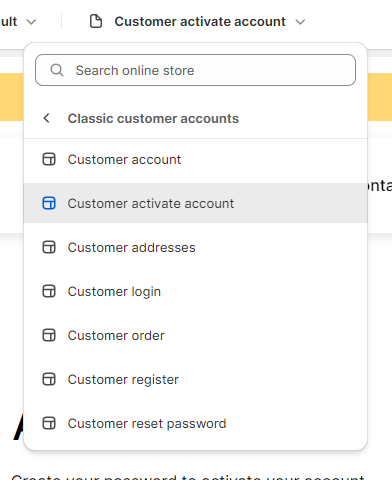Choose Customer activate account in the list
Image resolution: width=392 pixels, height=480 pixels.
click(x=195, y=203)
